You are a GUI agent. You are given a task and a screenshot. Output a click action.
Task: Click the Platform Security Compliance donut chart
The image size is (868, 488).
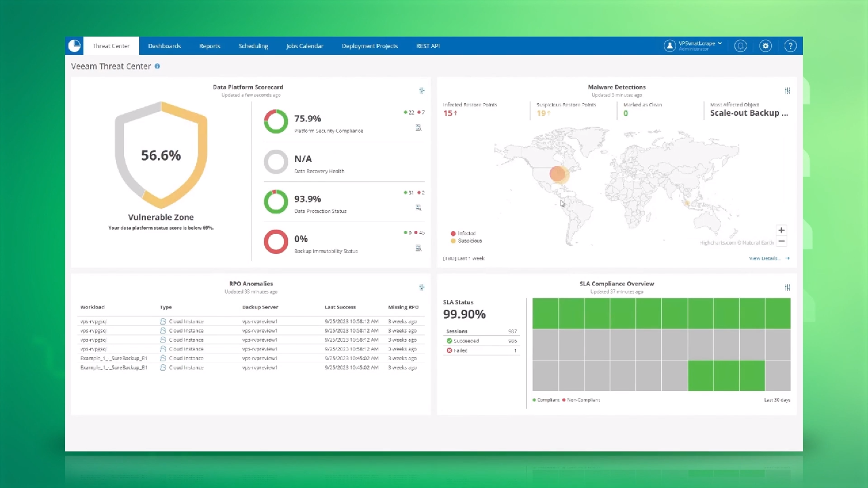276,122
